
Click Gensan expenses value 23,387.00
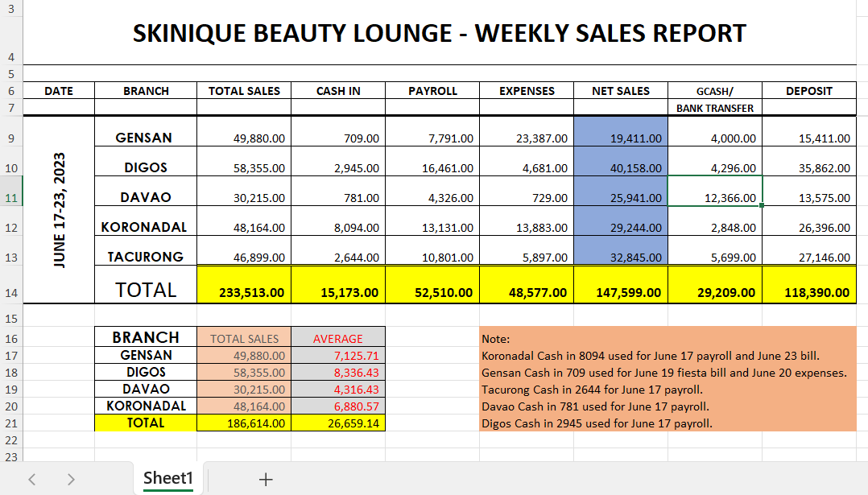pos(527,132)
